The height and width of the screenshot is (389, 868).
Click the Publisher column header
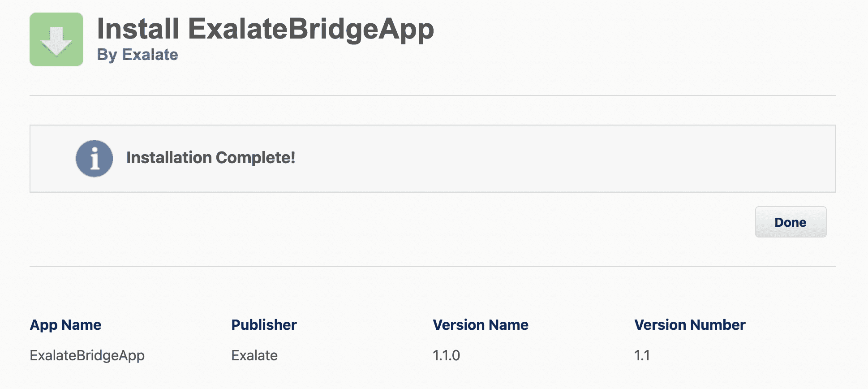(263, 324)
